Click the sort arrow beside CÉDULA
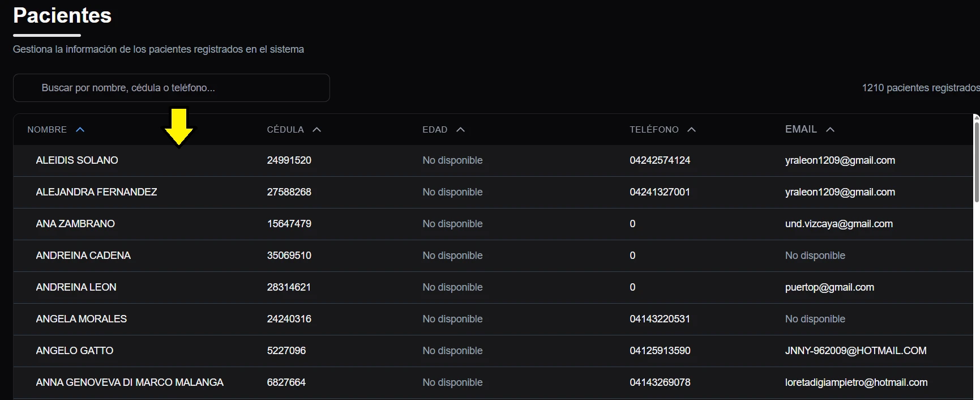The height and width of the screenshot is (400, 980). 317,130
